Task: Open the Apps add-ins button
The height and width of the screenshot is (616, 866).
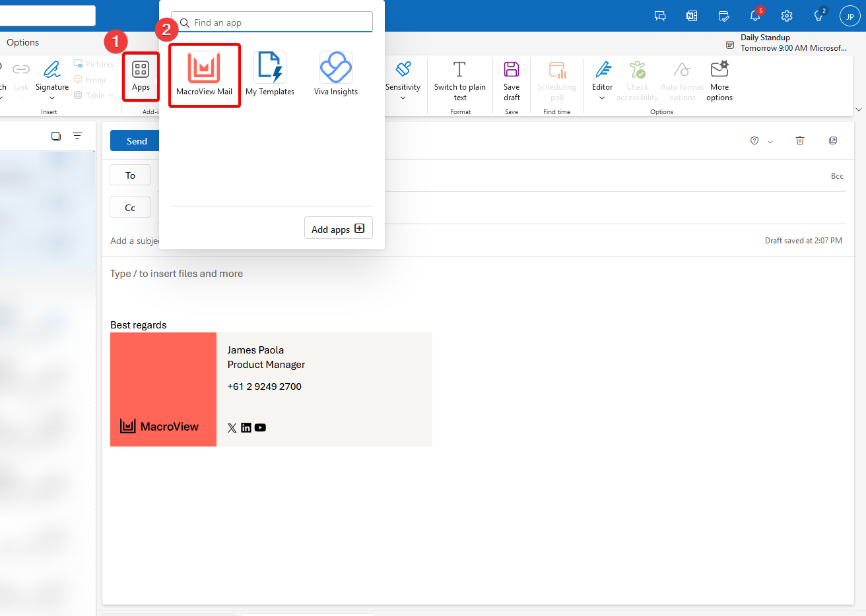Action: (x=141, y=76)
